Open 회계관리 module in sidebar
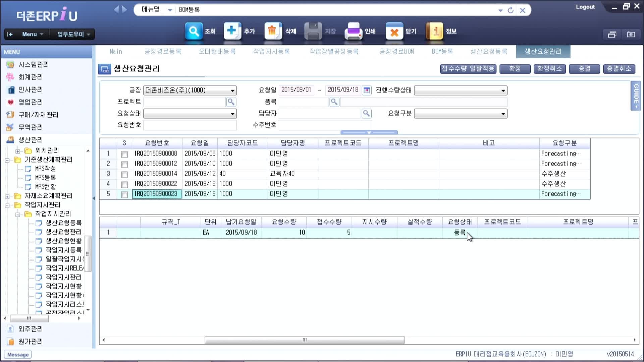The width and height of the screenshot is (644, 362). pos(31,77)
